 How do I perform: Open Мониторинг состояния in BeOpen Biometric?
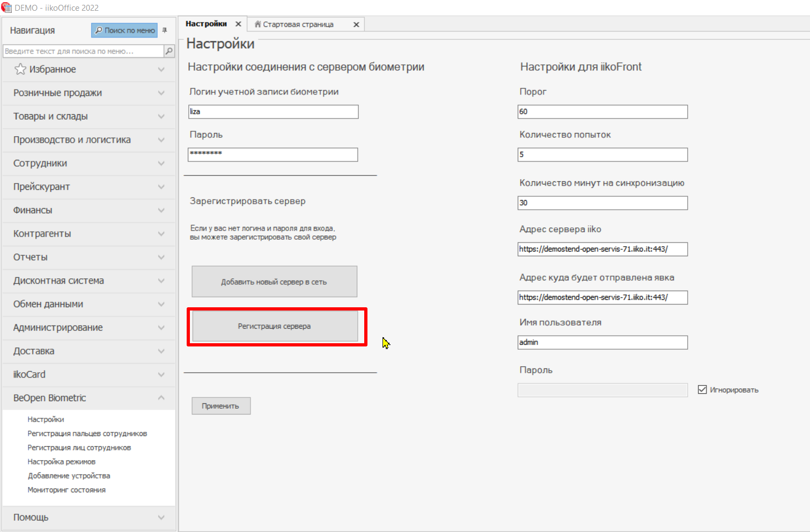67,490
